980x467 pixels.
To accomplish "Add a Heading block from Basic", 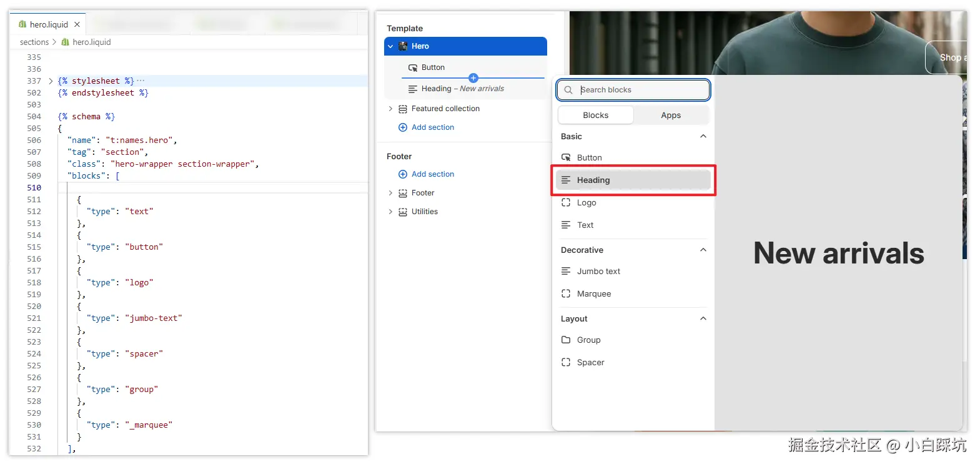I will (633, 180).
